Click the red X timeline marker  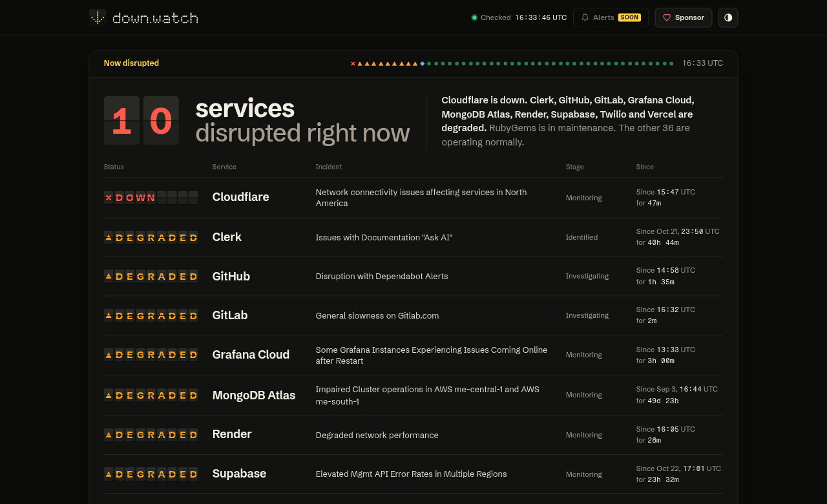pos(353,63)
